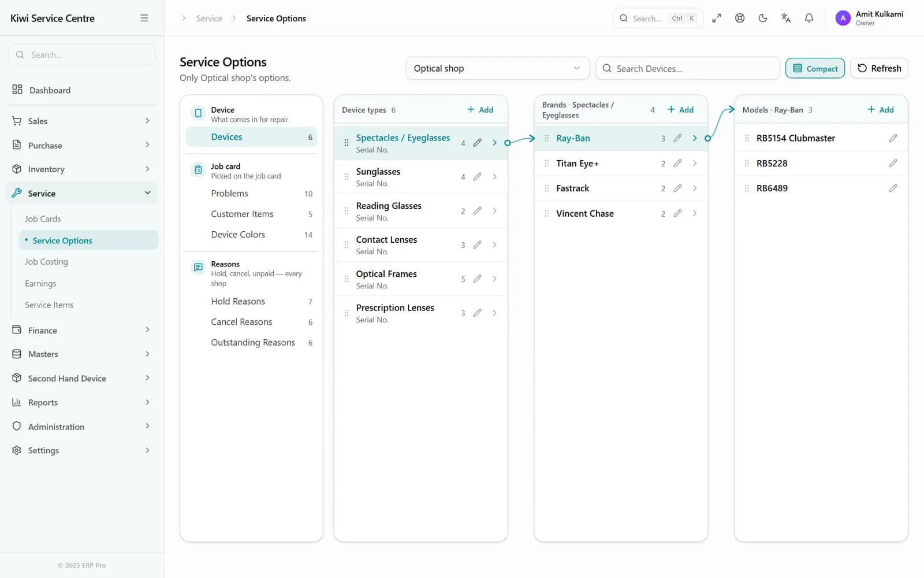This screenshot has width=924, height=578.
Task: Expand Vincent Chase models chevron
Action: pyautogui.click(x=695, y=213)
